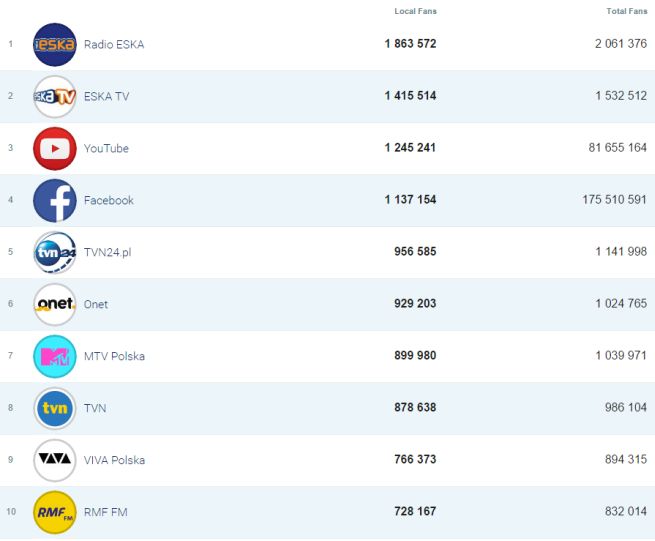
Task: Sort by Local Fans column header
Action: click(415, 11)
